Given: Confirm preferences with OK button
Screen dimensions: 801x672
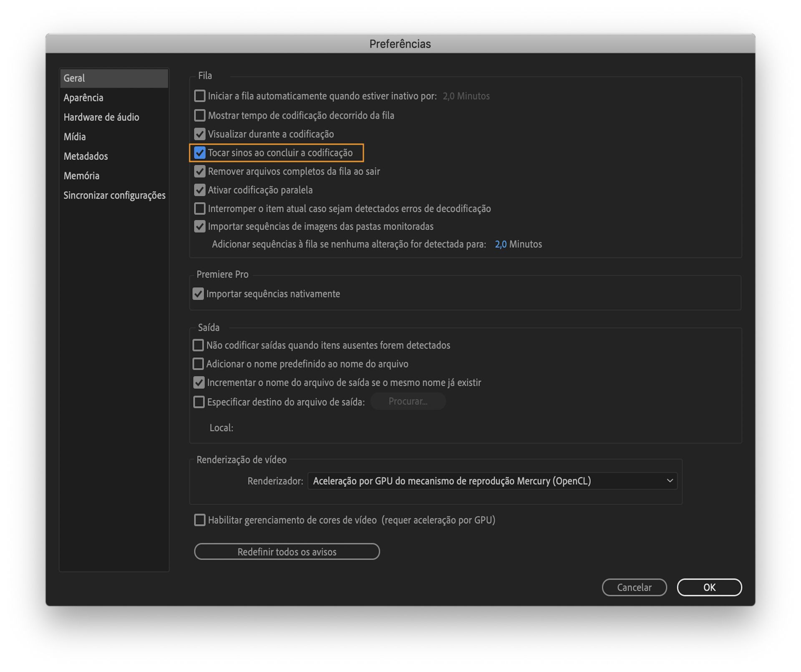Looking at the screenshot, I should tap(709, 587).
